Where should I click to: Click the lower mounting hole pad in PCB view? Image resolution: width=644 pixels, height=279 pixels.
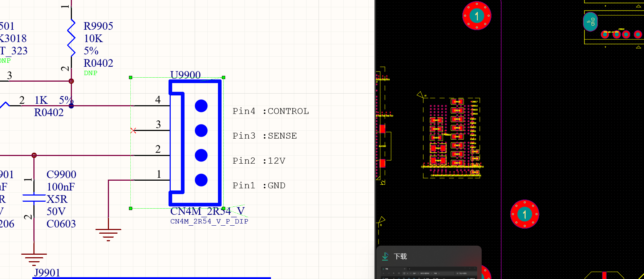tap(524, 214)
